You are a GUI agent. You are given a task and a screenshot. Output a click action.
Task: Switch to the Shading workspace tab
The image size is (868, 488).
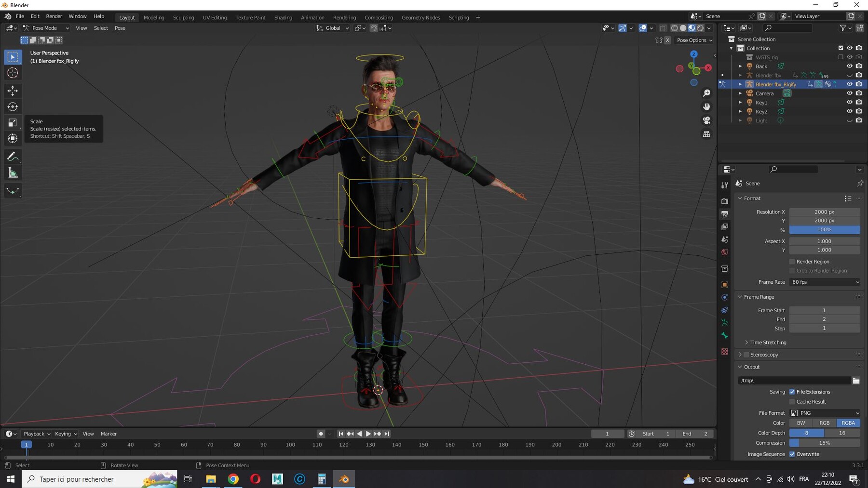[283, 17]
